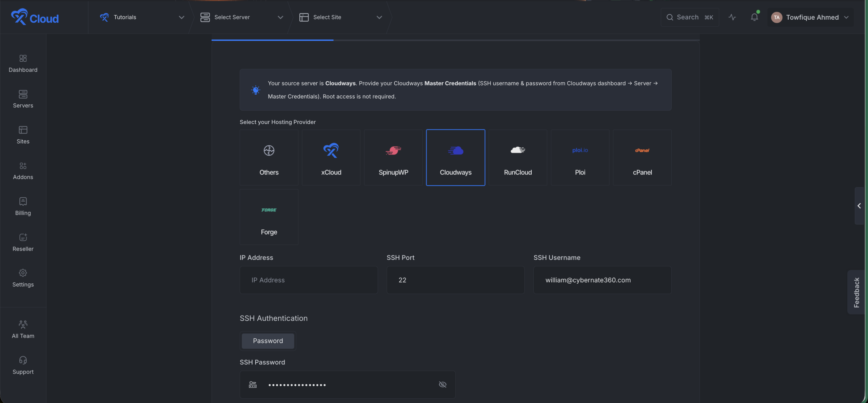Image resolution: width=868 pixels, height=403 pixels.
Task: Select Others hosting provider
Action: [x=269, y=158]
